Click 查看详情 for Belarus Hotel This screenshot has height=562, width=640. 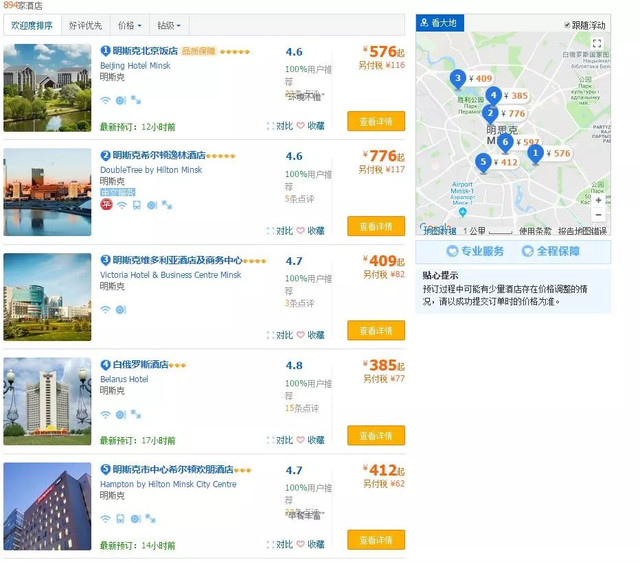click(376, 435)
